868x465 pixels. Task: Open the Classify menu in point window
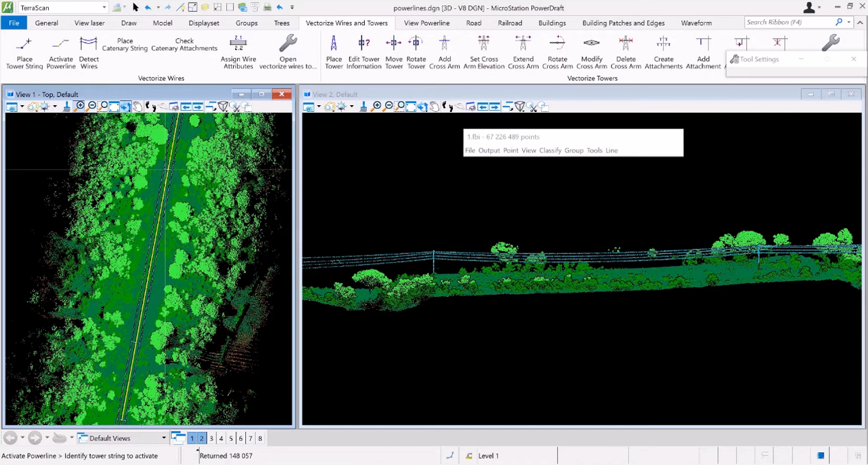550,150
